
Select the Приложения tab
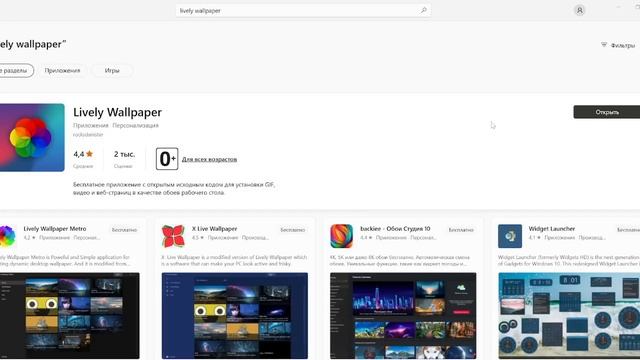coord(62,71)
